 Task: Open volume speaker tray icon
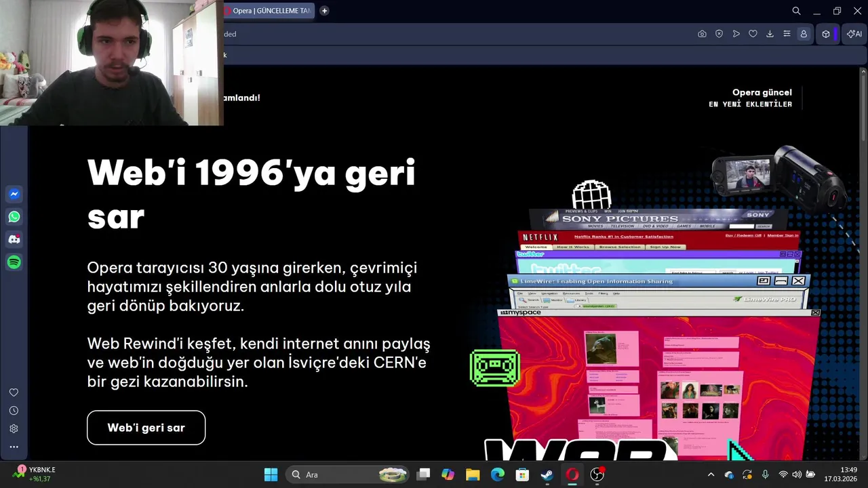797,474
